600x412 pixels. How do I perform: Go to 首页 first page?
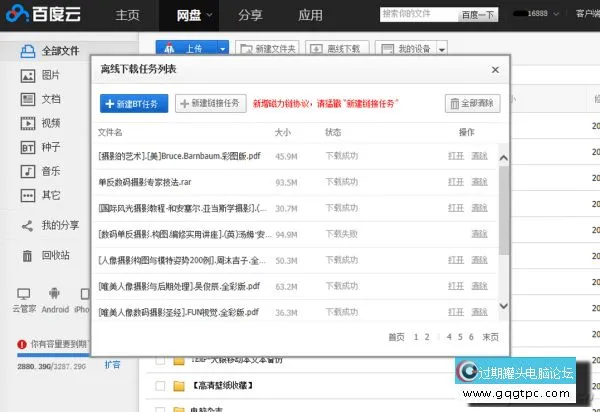click(396, 337)
